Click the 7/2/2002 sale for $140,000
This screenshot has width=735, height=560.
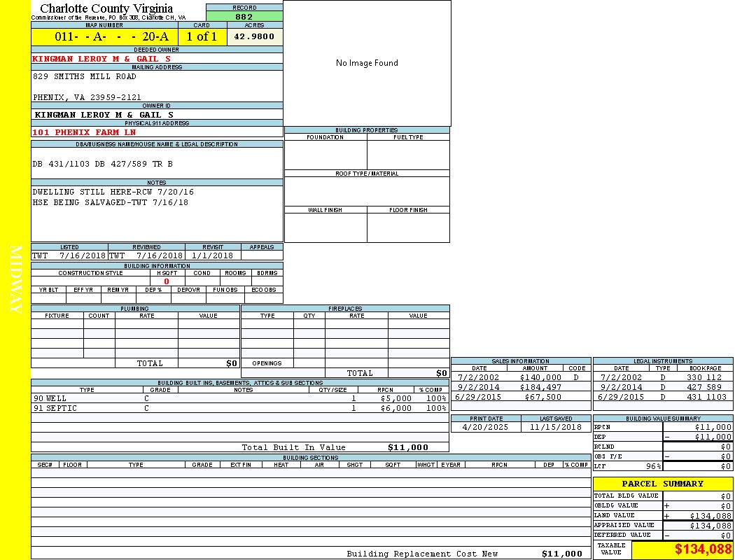(520, 377)
